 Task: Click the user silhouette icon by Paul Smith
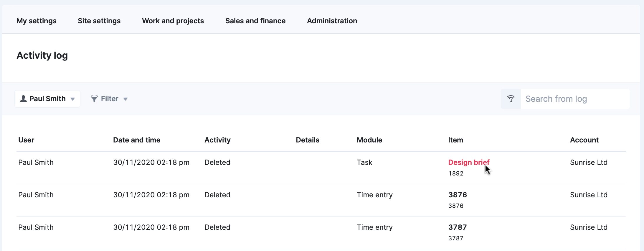pos(23,99)
